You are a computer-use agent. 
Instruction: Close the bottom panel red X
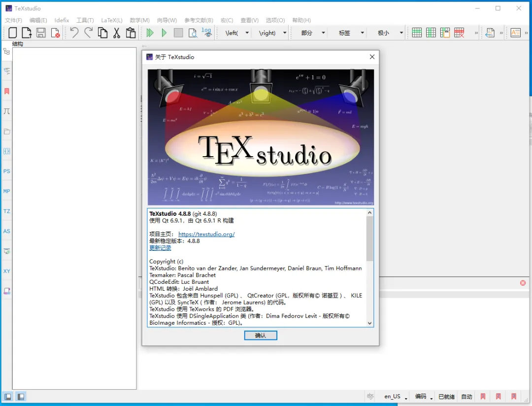(523, 283)
